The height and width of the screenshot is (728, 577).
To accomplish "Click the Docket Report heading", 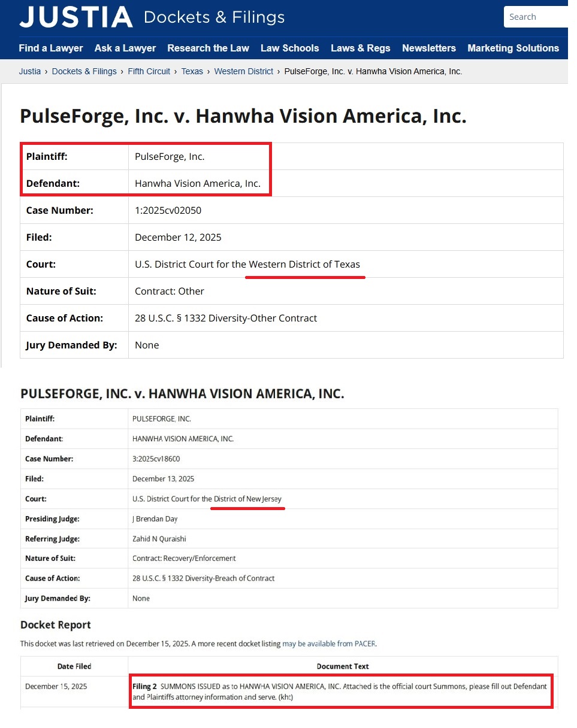I will coord(56,625).
